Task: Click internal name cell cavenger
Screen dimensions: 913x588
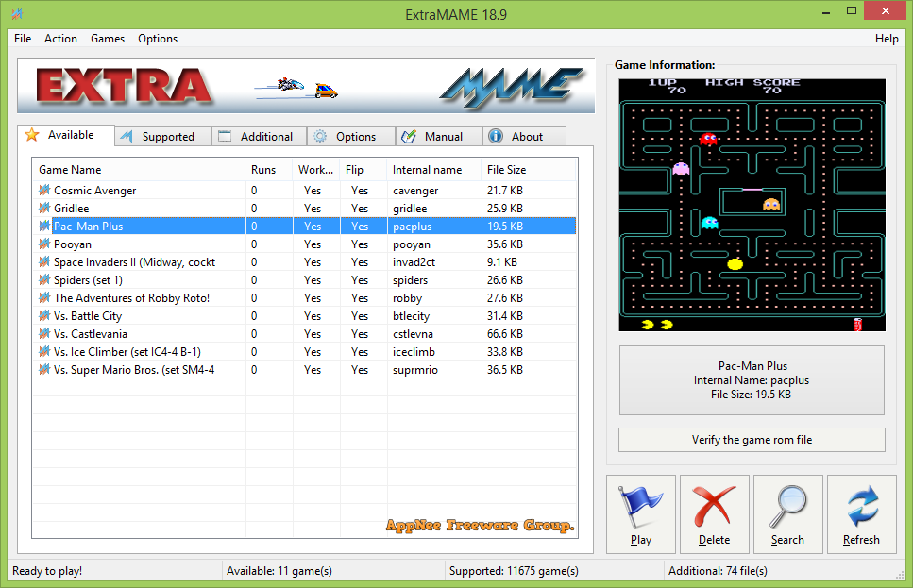Action: tap(415, 191)
